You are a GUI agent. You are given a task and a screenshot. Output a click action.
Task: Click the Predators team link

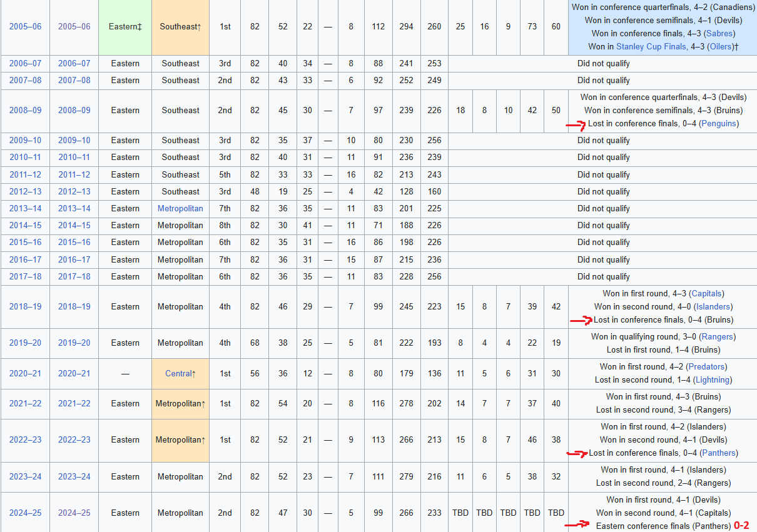coord(706,366)
